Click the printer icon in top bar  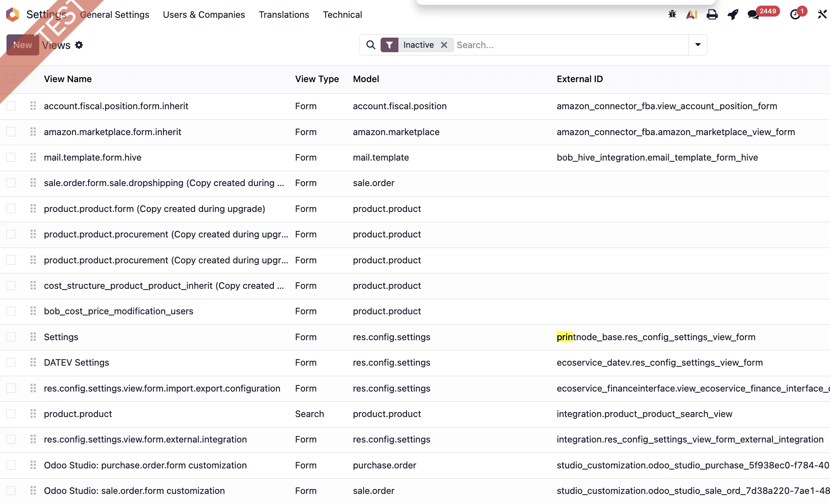click(712, 15)
